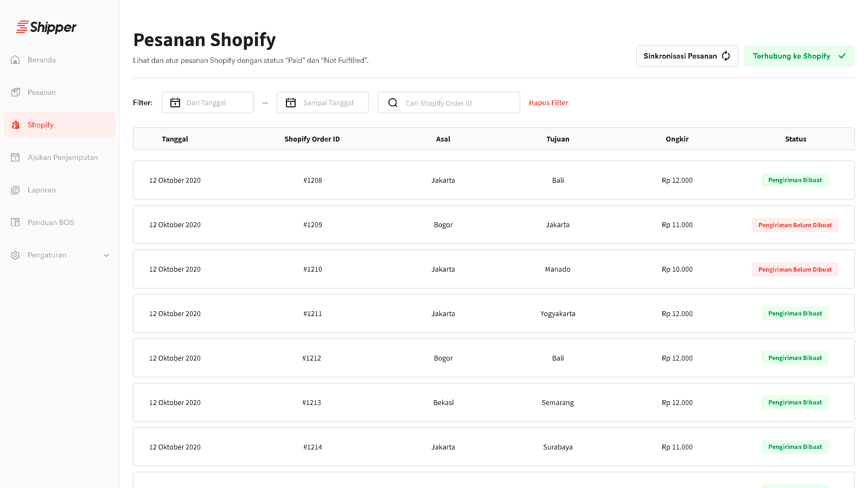Image resolution: width=868 pixels, height=488 pixels.
Task: Clear filters with Hapus Filter
Action: click(548, 102)
